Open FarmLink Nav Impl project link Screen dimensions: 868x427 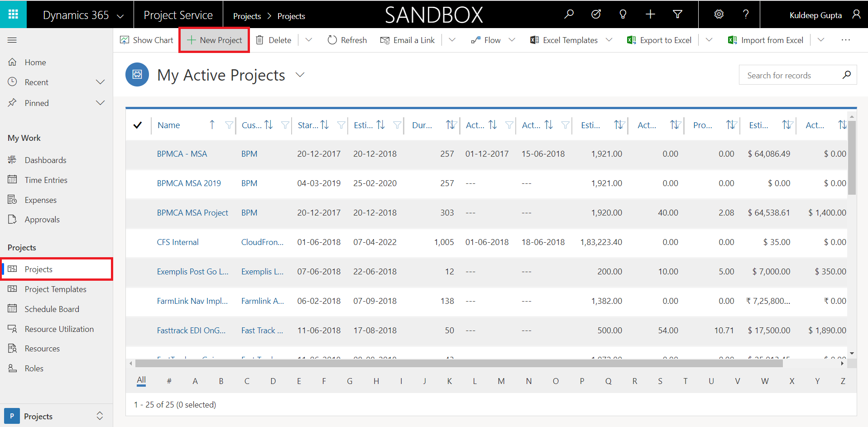(x=192, y=301)
